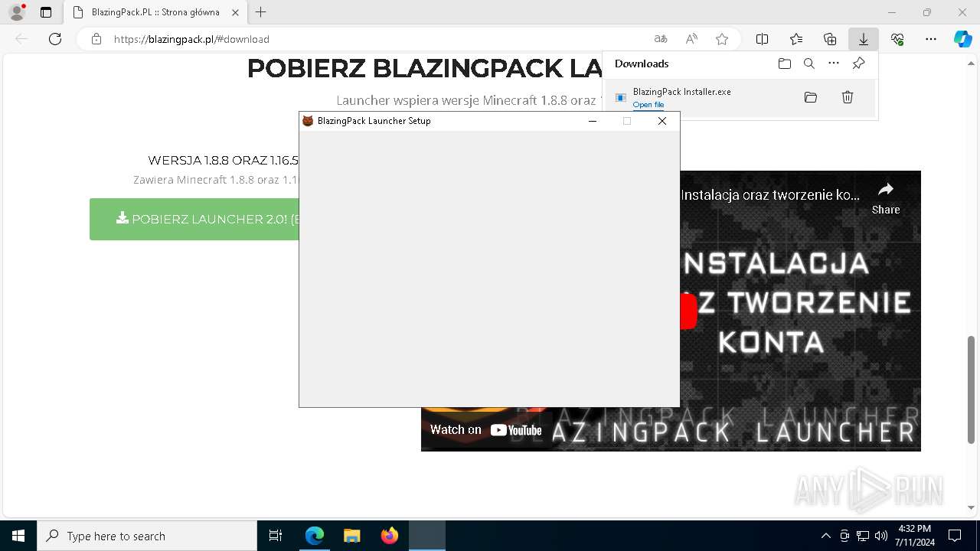Open the Edge profile icon
The width and height of the screenshot is (980, 551).
coord(17,12)
